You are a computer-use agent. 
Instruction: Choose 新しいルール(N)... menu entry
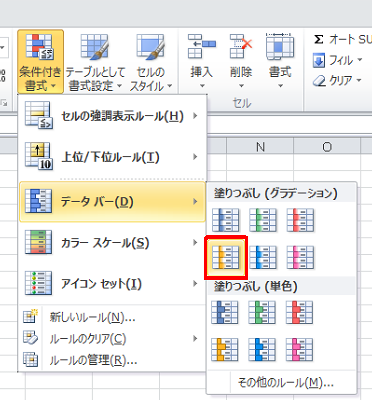(x=112, y=317)
